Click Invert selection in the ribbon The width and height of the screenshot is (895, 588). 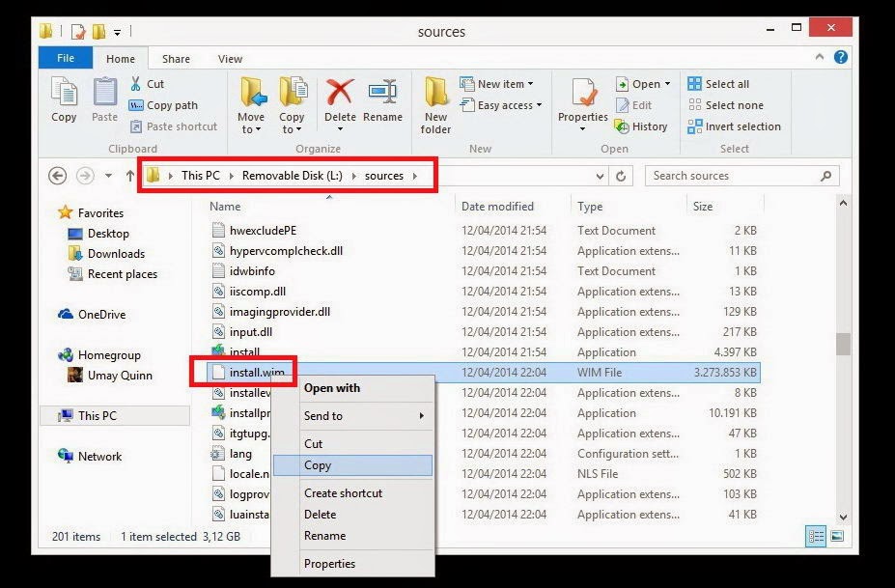click(x=734, y=126)
